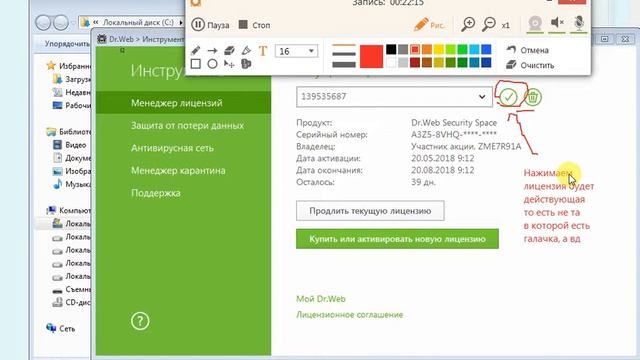Open Лицензионное соглашение link
This screenshot has height=360, width=640.
coord(349,315)
